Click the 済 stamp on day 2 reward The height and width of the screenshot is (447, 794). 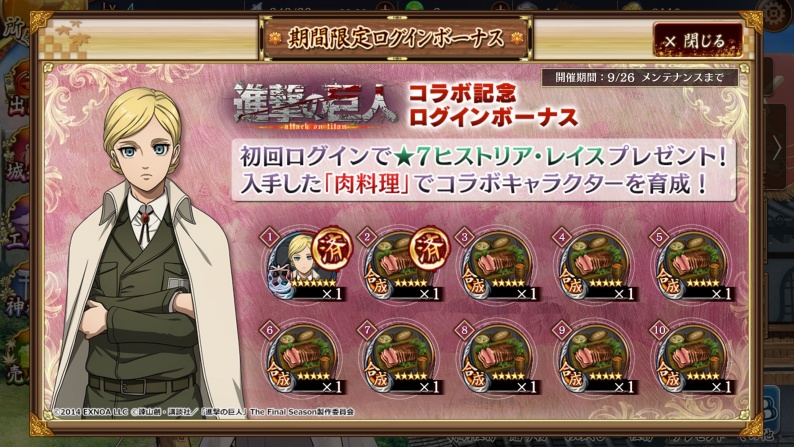click(x=429, y=248)
